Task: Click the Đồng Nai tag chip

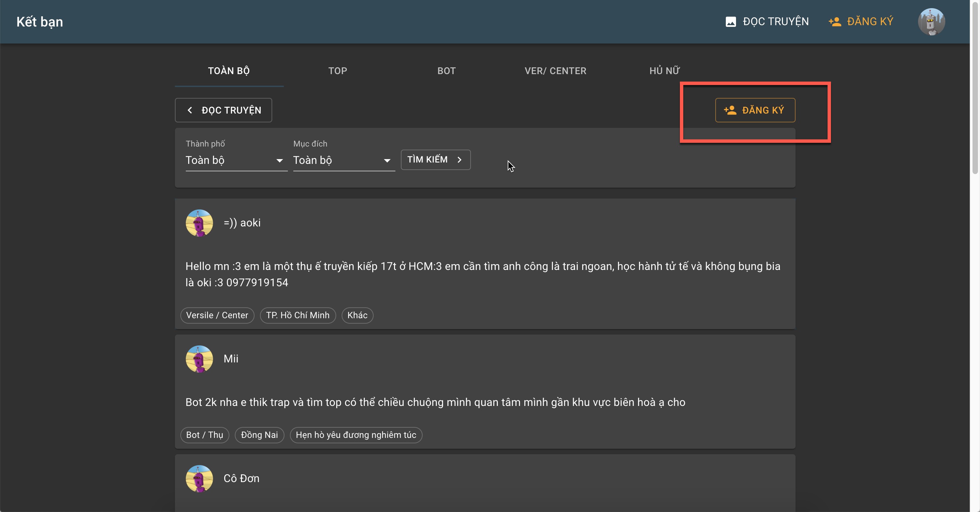Action: (259, 435)
